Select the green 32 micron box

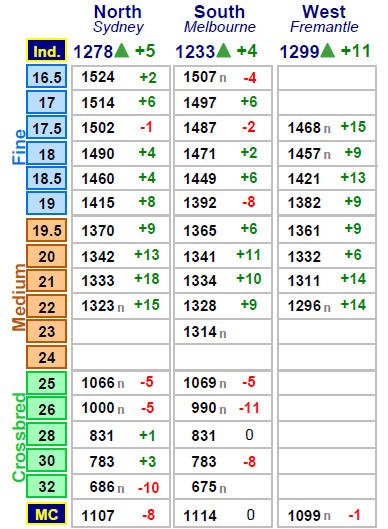click(x=47, y=486)
